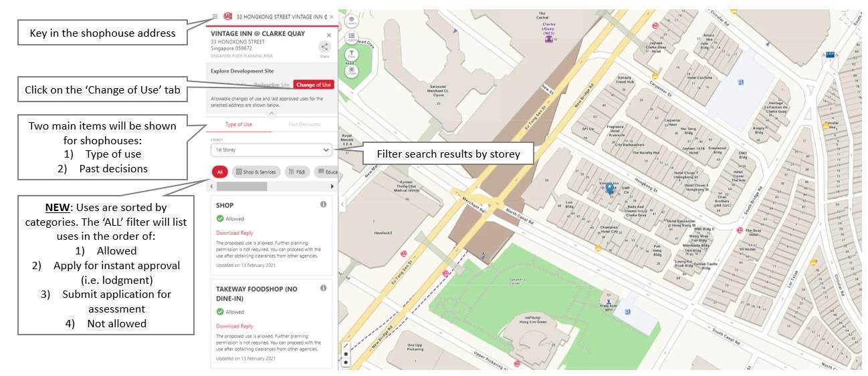Screen dimensions: 868x376
Task: Click the SHOP use heading
Action: [x=225, y=205]
